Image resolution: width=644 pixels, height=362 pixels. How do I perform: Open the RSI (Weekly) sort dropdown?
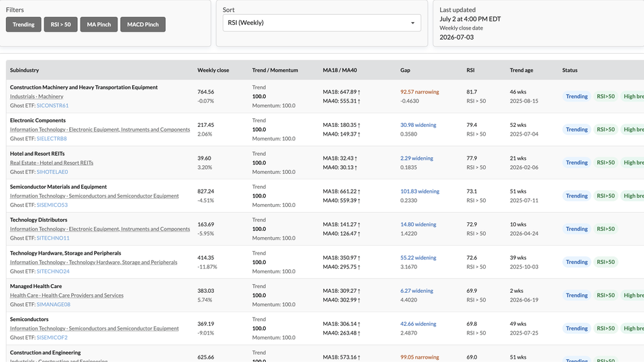click(x=321, y=23)
